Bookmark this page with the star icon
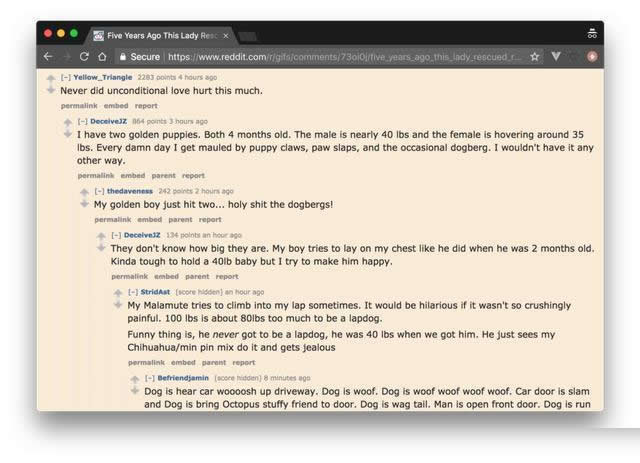640x463 pixels. tap(535, 57)
